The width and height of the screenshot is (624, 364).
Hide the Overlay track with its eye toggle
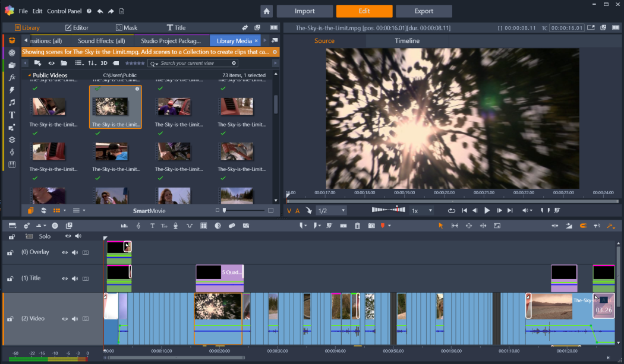pos(64,252)
